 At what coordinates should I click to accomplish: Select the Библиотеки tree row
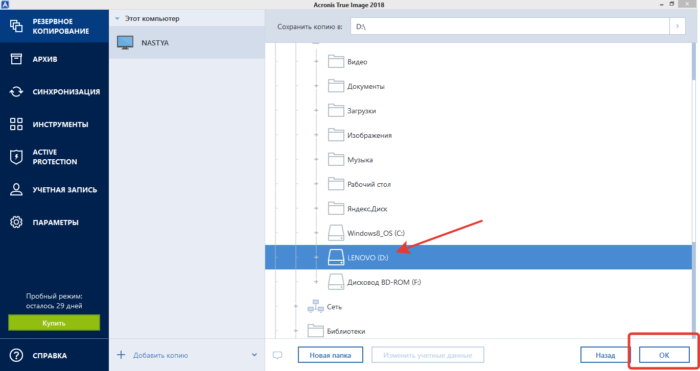(x=479, y=331)
